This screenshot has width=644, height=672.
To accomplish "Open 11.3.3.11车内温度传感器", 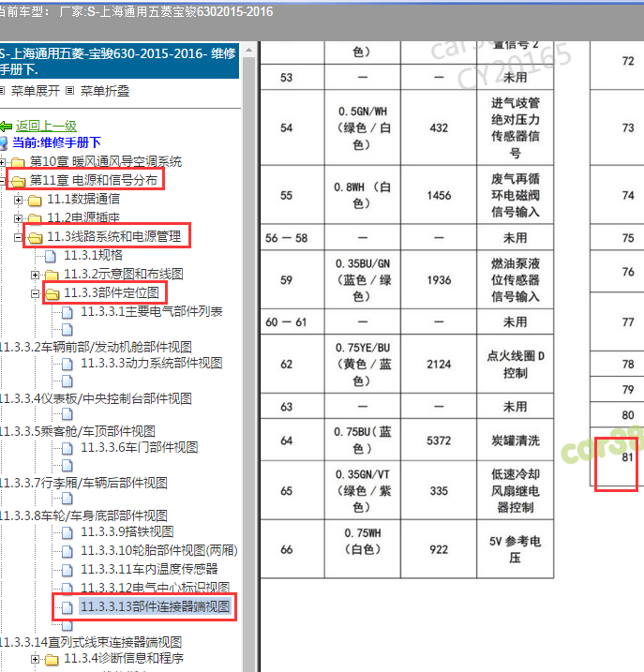I will click(150, 569).
